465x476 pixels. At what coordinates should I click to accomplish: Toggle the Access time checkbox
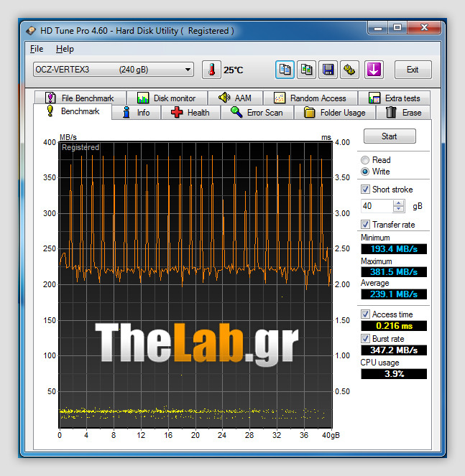365,314
